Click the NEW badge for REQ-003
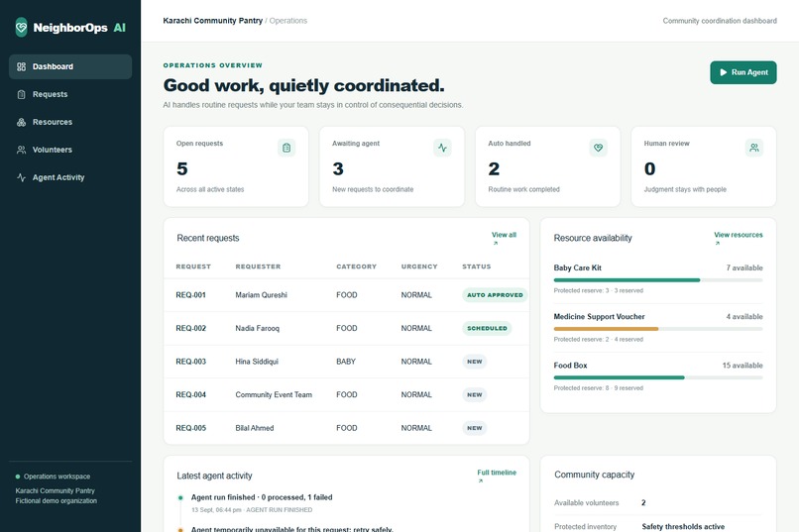 coord(475,362)
